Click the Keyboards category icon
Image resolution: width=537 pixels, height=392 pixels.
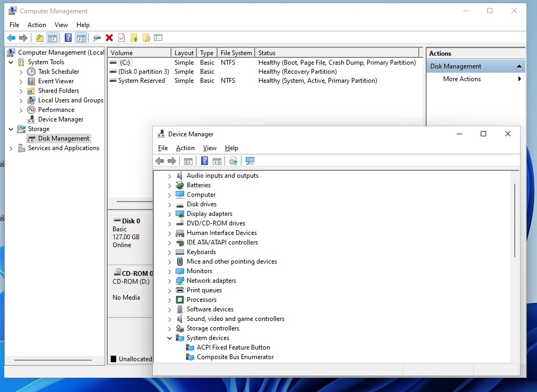click(x=180, y=252)
